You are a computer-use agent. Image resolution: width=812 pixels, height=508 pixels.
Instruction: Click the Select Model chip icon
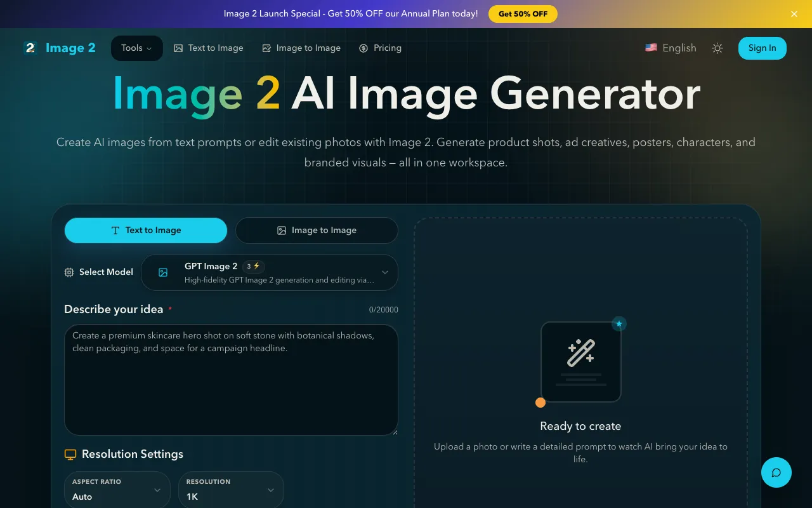point(69,272)
